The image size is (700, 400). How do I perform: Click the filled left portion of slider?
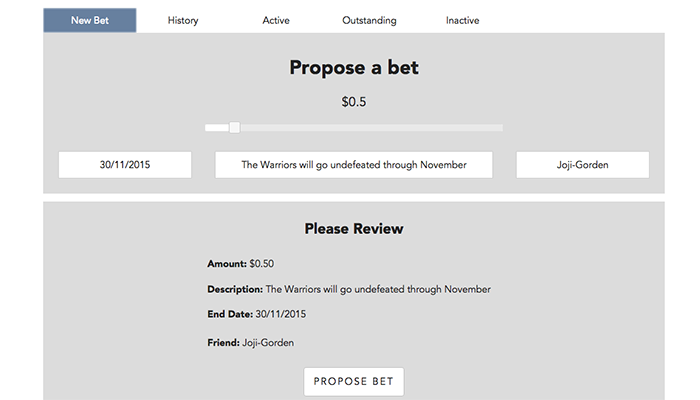click(x=216, y=127)
